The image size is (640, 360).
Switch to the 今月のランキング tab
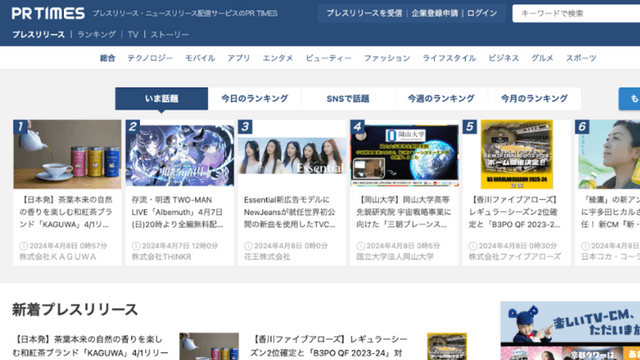click(x=534, y=98)
